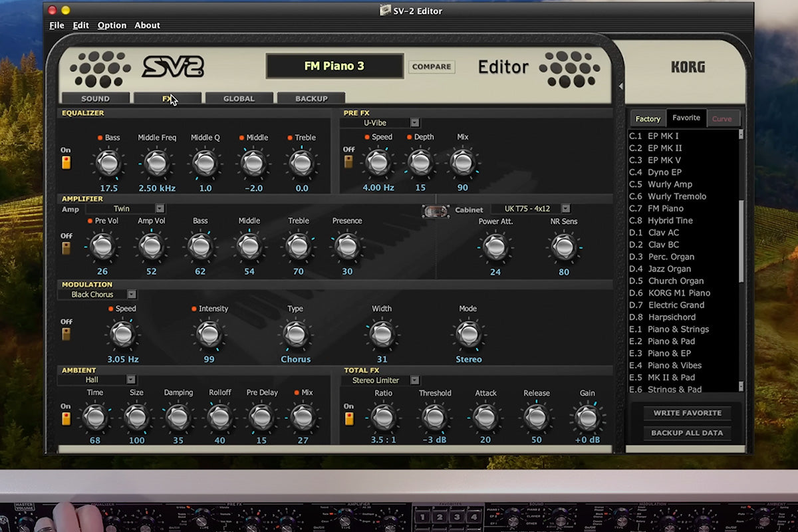The width and height of the screenshot is (798, 532).
Task: Click the Middle Freq knob
Action: pos(157,163)
